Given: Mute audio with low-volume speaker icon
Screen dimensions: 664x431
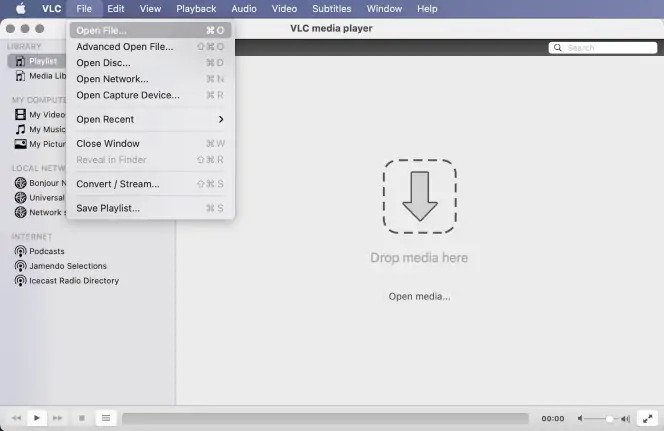Looking at the screenshot, I should pyautogui.click(x=580, y=419).
